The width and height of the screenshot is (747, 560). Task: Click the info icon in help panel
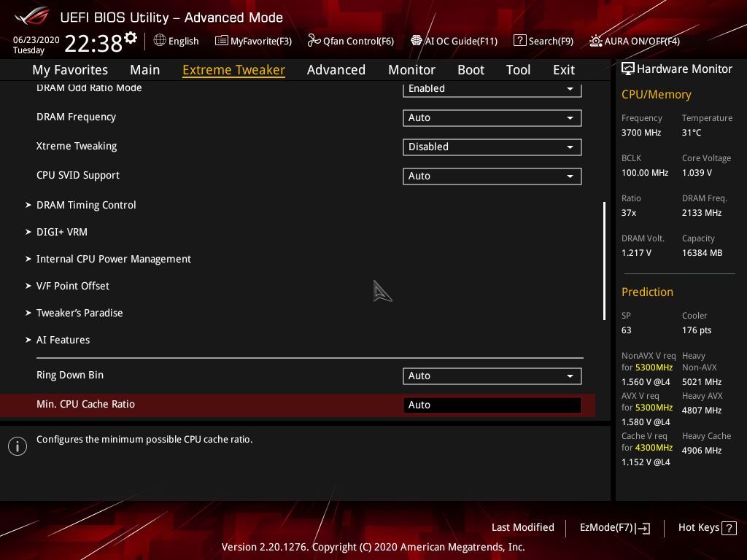[18, 446]
